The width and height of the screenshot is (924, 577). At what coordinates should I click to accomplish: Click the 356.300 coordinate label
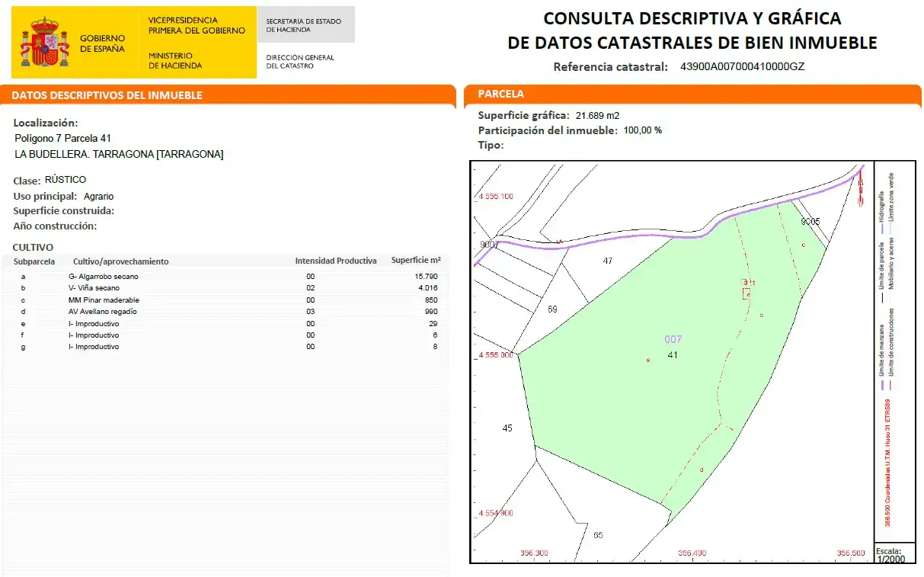click(534, 553)
